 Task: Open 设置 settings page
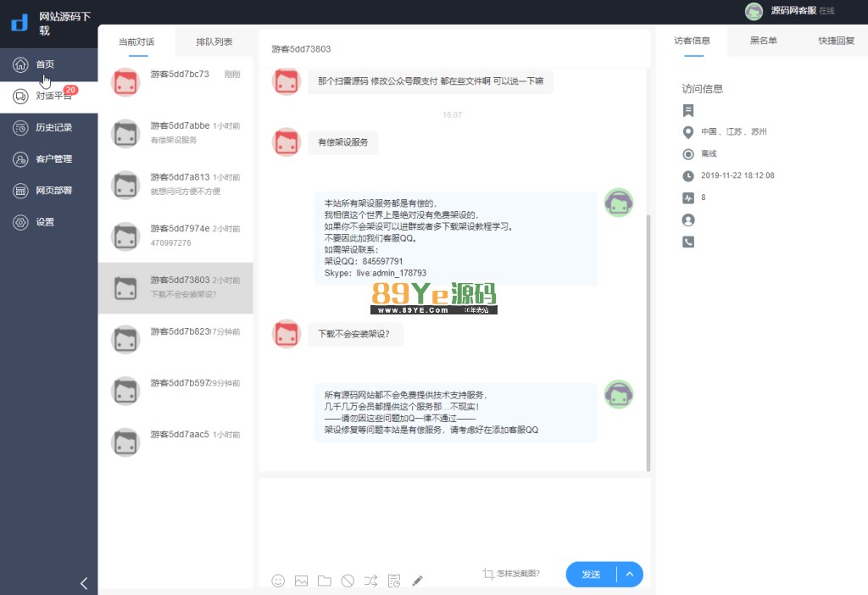pyautogui.click(x=48, y=223)
